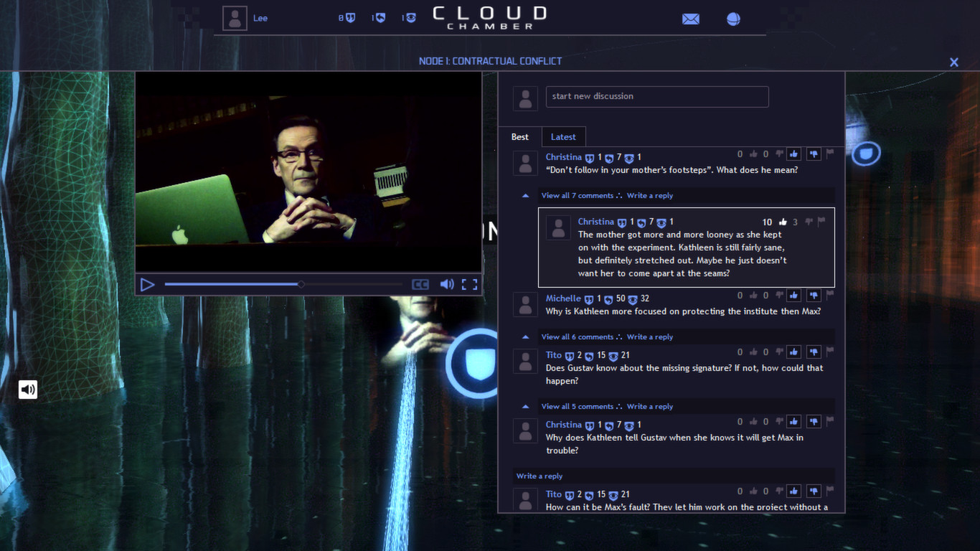Enable closed captions on the video
980x551 pixels.
click(422, 284)
